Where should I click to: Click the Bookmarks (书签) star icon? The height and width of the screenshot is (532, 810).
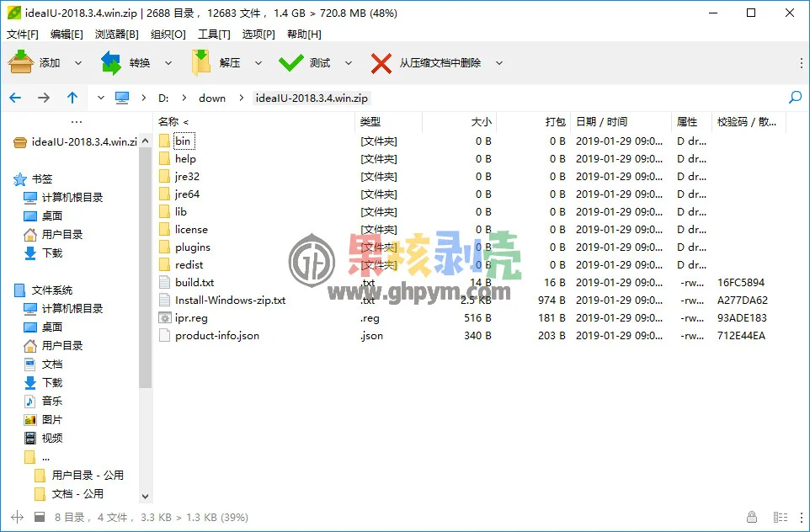coord(20,179)
